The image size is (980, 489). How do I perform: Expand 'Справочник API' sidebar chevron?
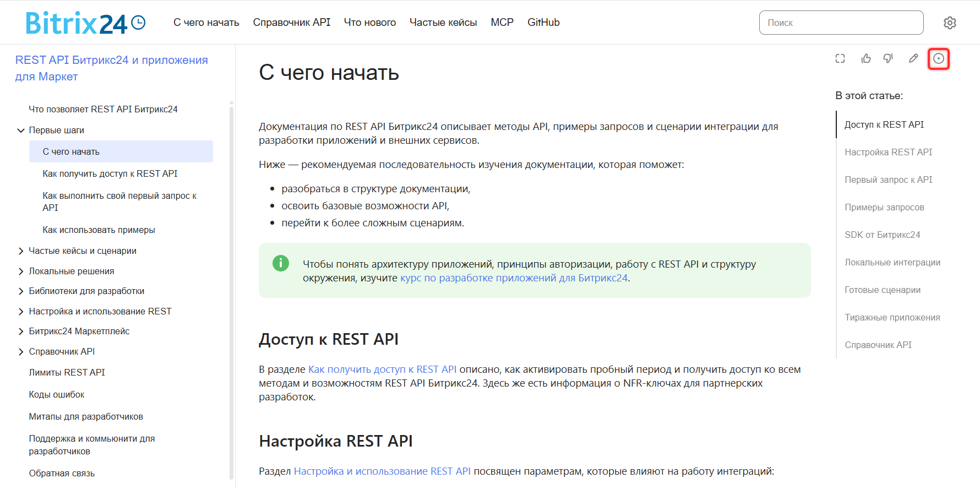tap(21, 352)
